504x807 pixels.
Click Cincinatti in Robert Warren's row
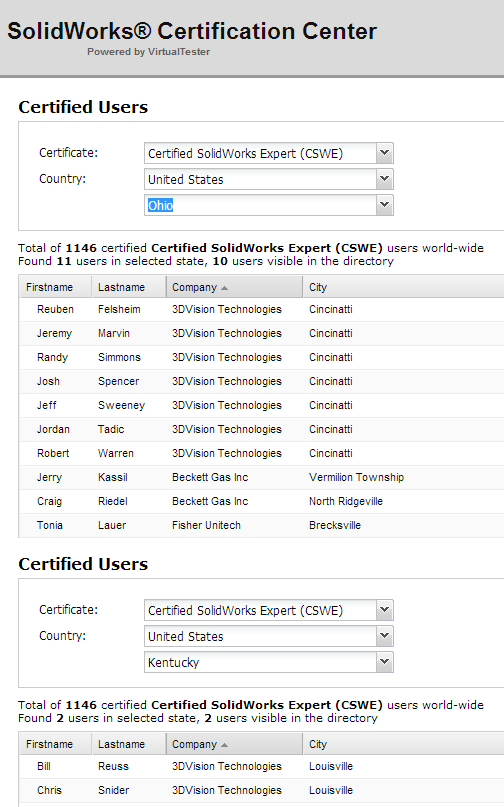pos(331,453)
